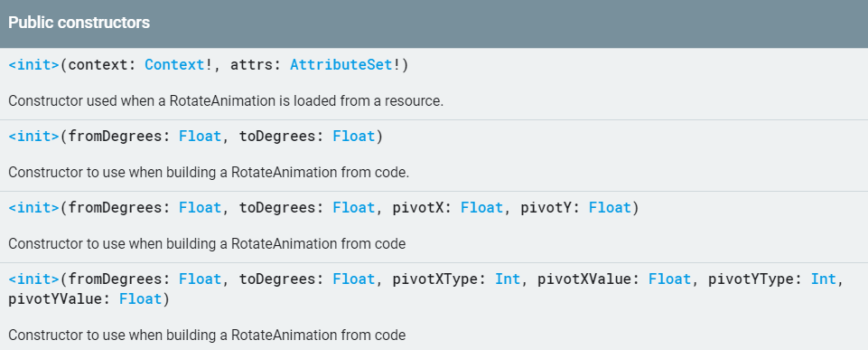The height and width of the screenshot is (350, 868).
Task: Click Float after fromDegrees in third constructor
Action: coord(200,208)
